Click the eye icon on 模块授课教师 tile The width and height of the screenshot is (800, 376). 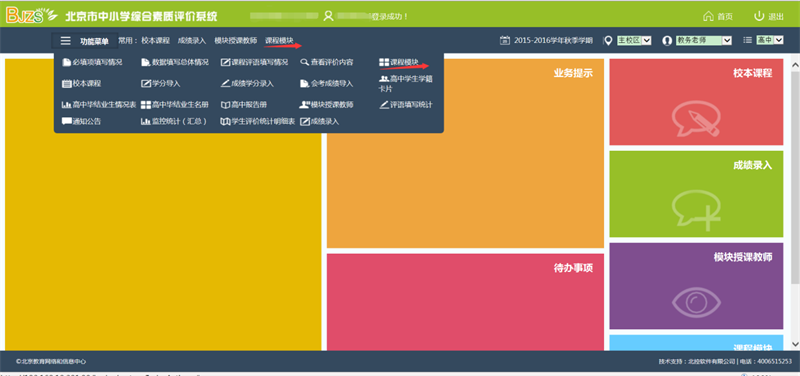pos(696,302)
